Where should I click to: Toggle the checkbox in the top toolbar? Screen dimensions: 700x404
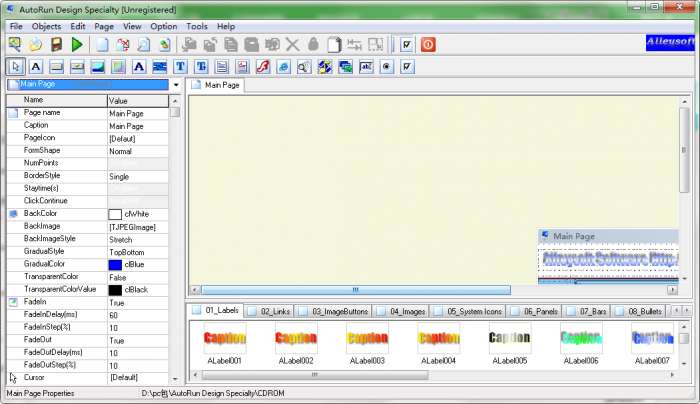(x=406, y=45)
